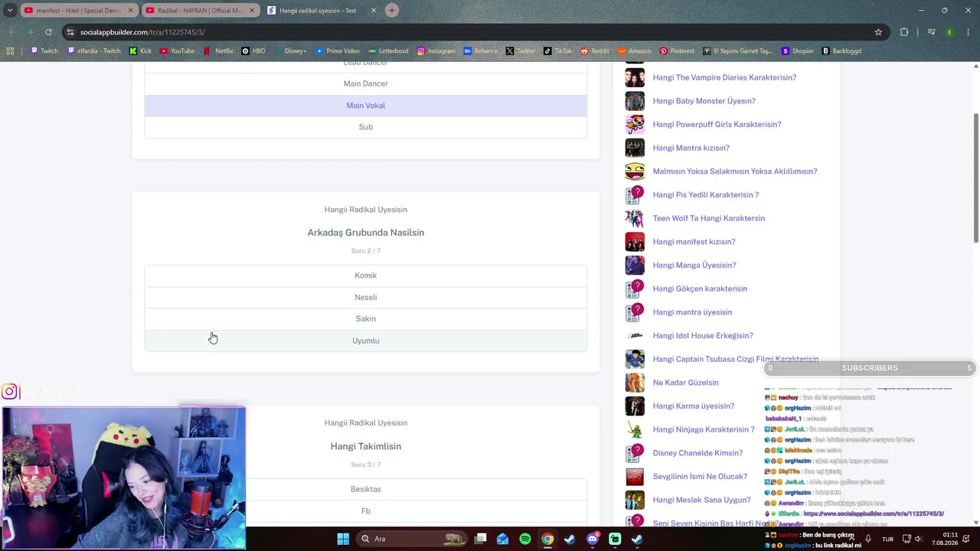Image resolution: width=980 pixels, height=551 pixels.
Task: Select Besiktas as your team
Action: (366, 489)
